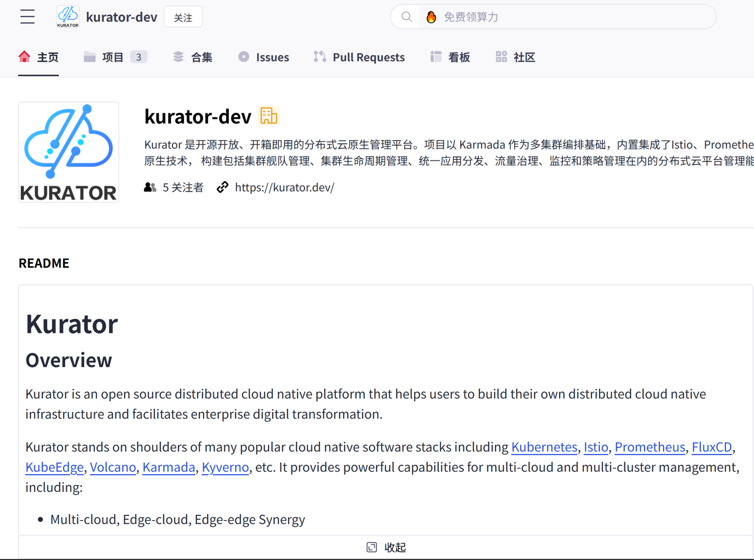Open the Kyverno link
754x560 pixels.
(x=226, y=467)
